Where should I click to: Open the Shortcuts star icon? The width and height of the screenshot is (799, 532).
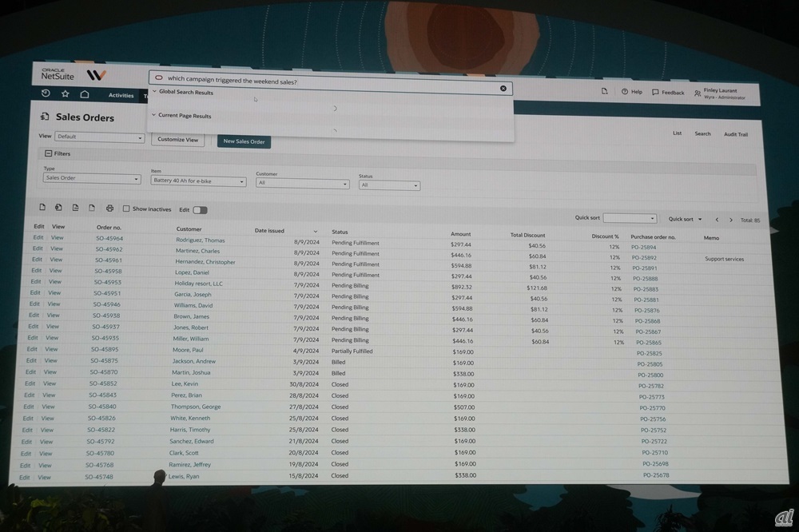pos(66,93)
